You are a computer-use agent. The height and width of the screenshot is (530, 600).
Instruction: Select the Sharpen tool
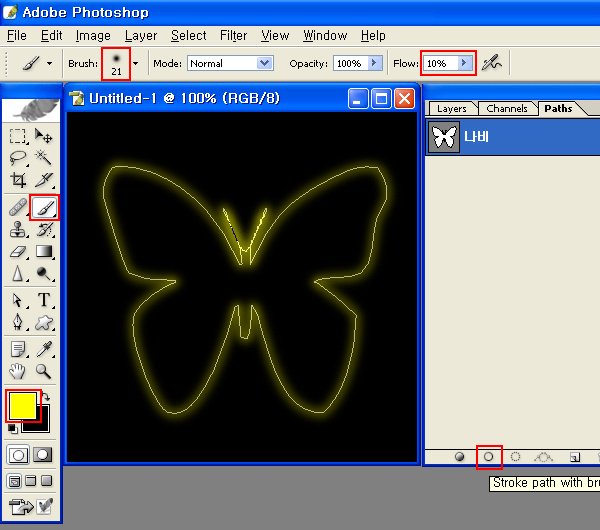click(18, 274)
